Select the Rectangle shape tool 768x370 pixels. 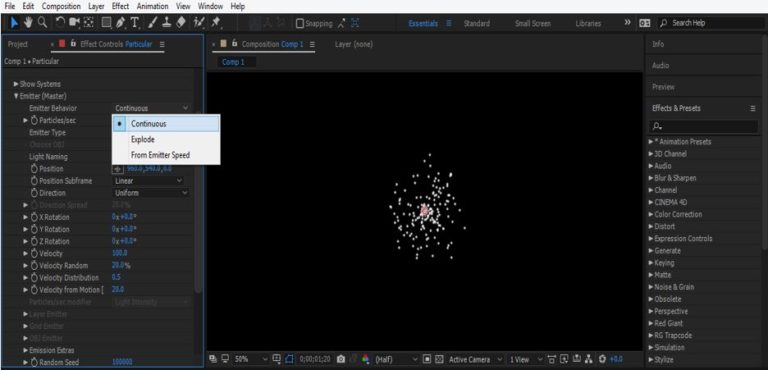106,23
